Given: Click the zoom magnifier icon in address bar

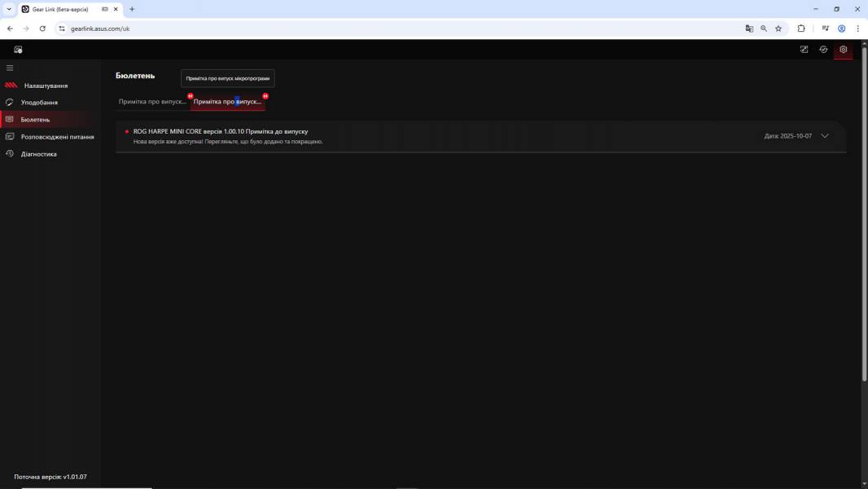Looking at the screenshot, I should [764, 29].
